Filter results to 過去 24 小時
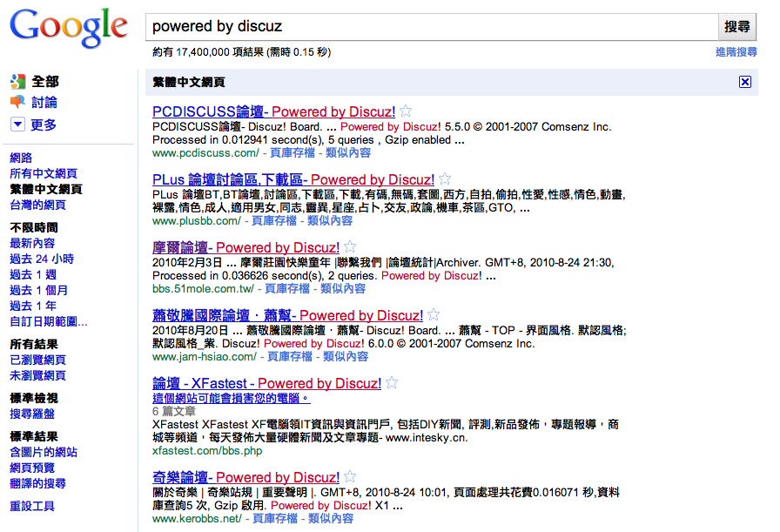 coord(42,259)
